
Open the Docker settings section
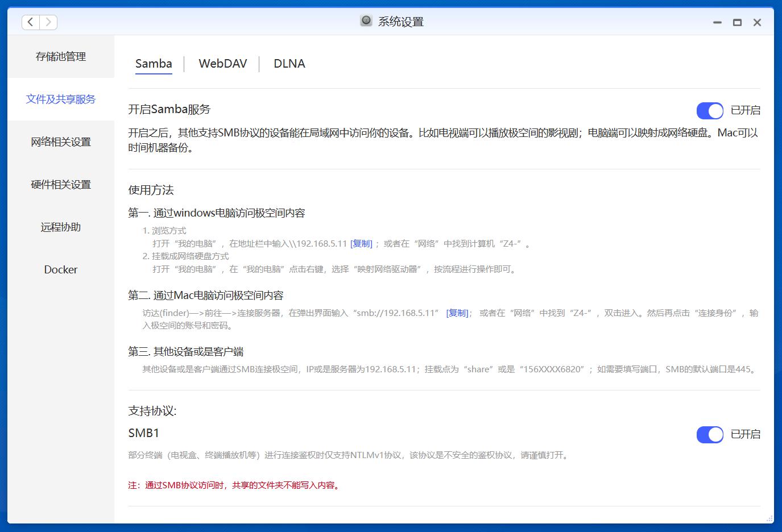click(x=60, y=269)
